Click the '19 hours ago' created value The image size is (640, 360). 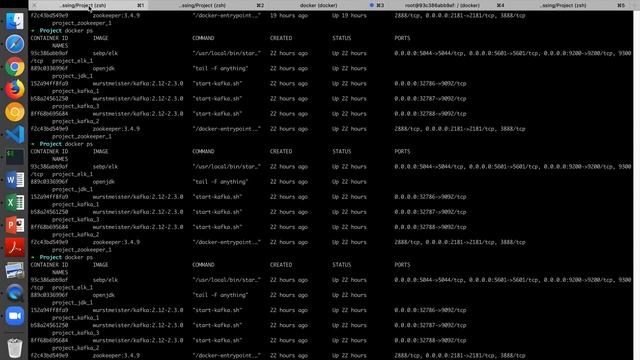tap(289, 16)
